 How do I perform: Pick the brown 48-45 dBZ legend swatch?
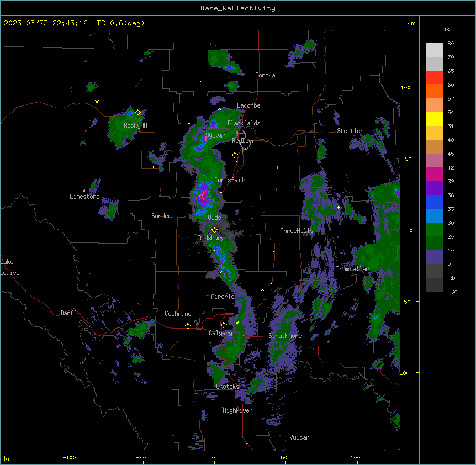pos(434,146)
